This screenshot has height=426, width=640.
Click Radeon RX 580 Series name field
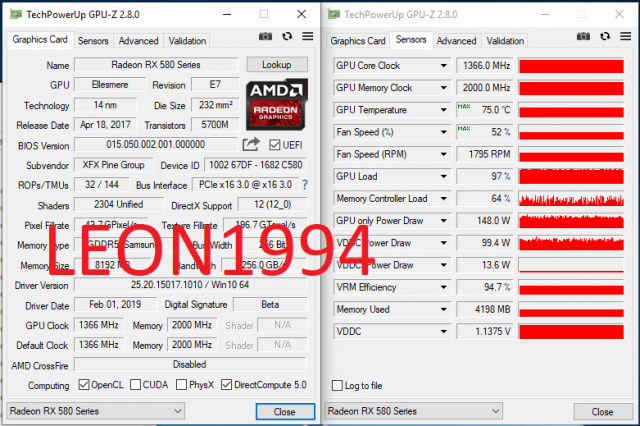pyautogui.click(x=156, y=65)
